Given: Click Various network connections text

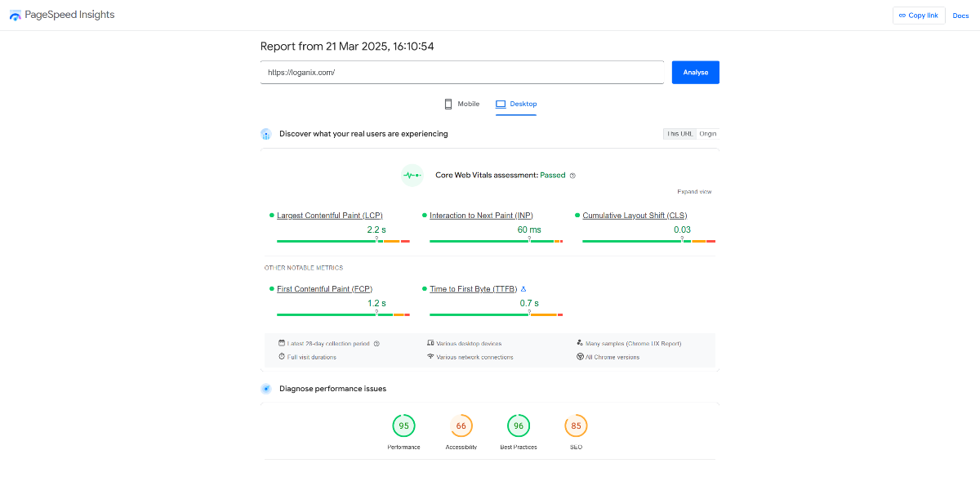Looking at the screenshot, I should pyautogui.click(x=474, y=357).
